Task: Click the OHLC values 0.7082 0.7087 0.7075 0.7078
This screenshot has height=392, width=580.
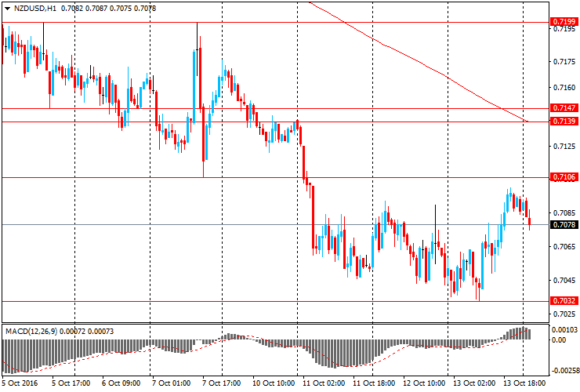Action: click(x=109, y=8)
